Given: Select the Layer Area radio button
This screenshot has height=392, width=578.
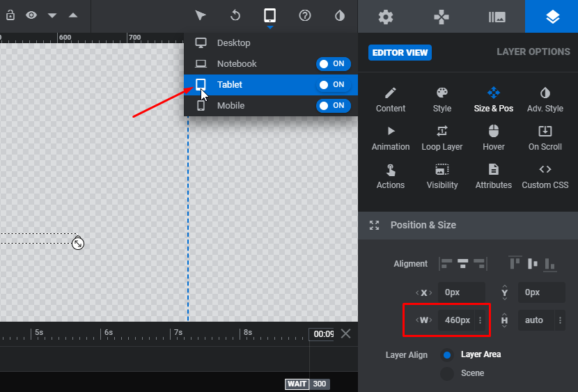Looking at the screenshot, I should point(447,355).
